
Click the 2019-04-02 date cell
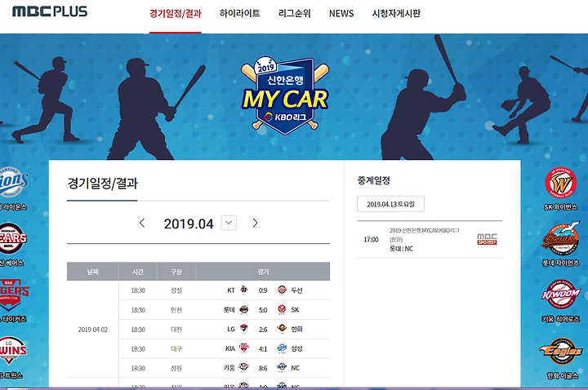tap(92, 330)
